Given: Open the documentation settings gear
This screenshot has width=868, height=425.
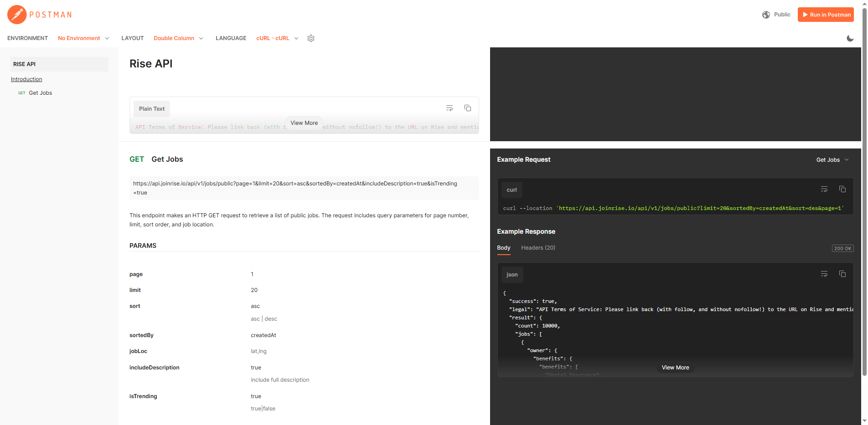Looking at the screenshot, I should [x=311, y=38].
